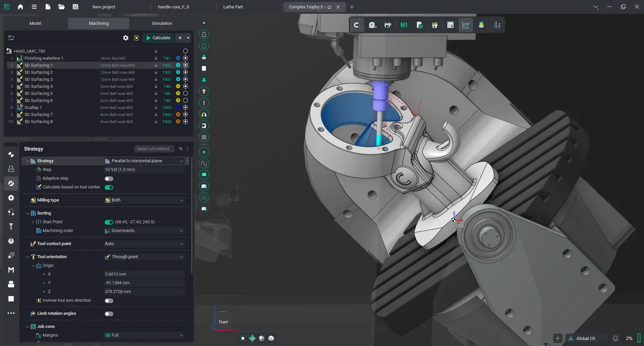
Task: Click the search icon in Strategy header
Action: (181, 149)
